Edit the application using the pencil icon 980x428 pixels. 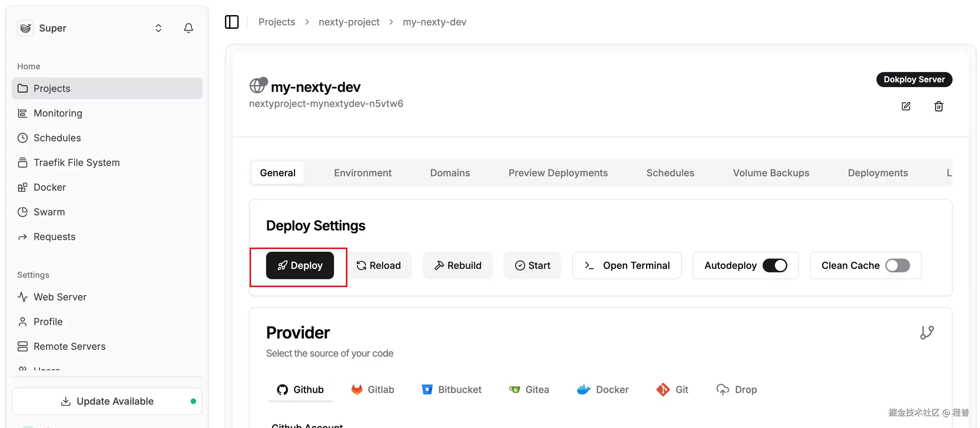click(906, 106)
